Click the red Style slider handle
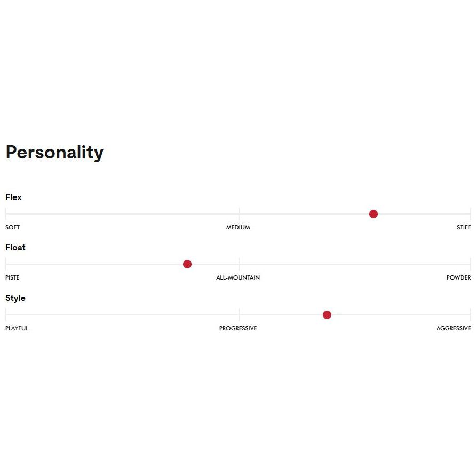This screenshot has width=476, height=476. point(327,315)
